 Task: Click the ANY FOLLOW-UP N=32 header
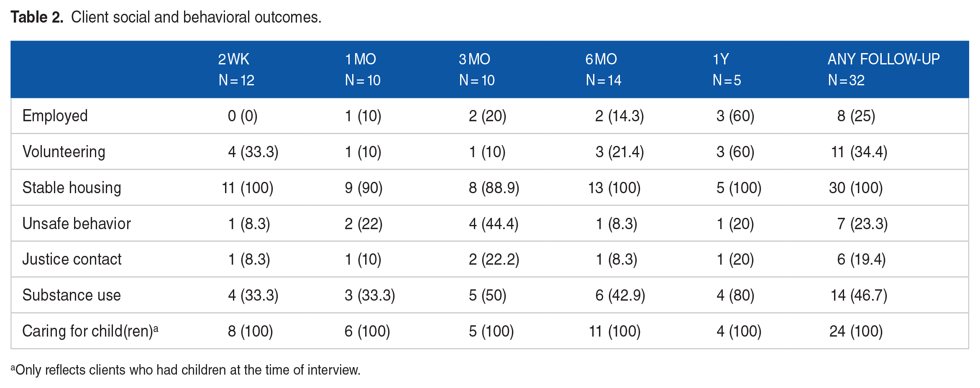[884, 69]
